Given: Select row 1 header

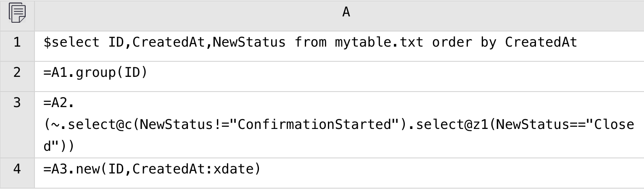Looking at the screenshot, I should (17, 42).
